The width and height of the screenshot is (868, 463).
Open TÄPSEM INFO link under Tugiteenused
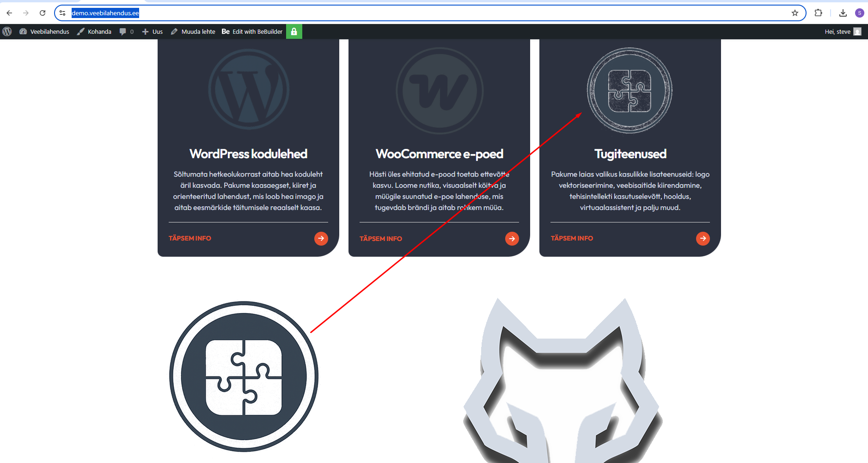[572, 238]
